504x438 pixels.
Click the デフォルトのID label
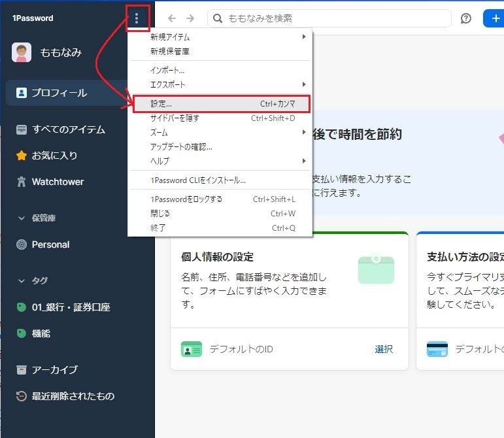241,349
